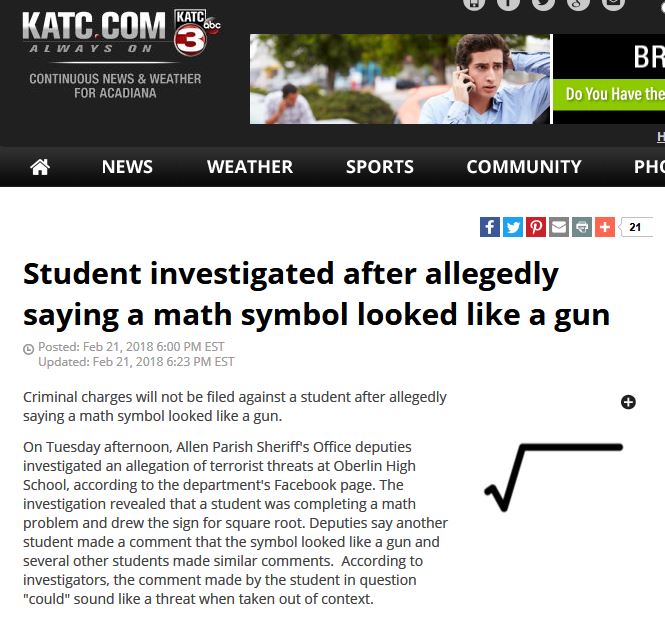Click the 'Continuous News & Weather for Acadiana' tagline
Screen dimensions: 665x623
click(115, 86)
